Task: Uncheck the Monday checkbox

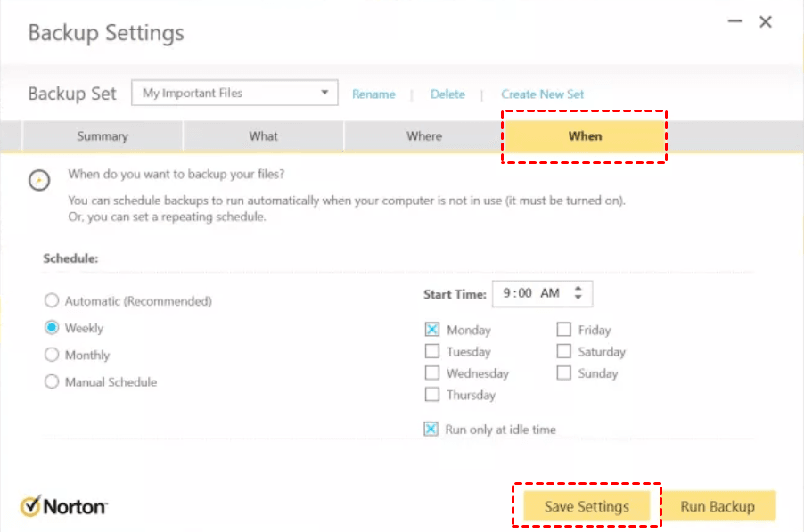Action: [x=432, y=330]
